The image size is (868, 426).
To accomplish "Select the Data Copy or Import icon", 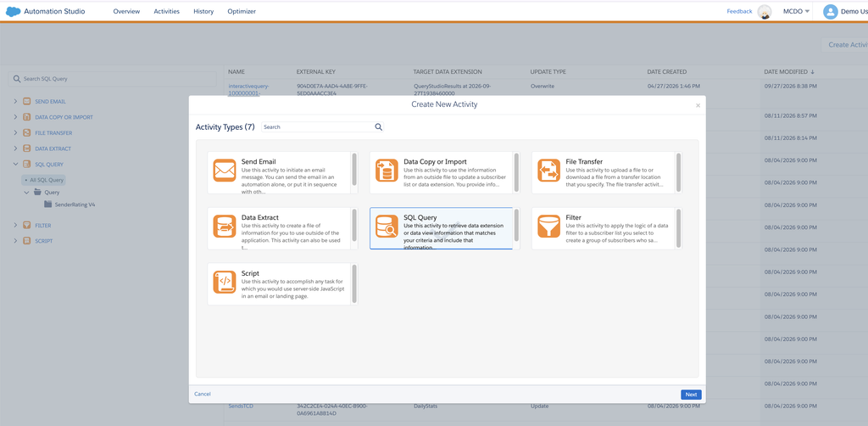I will 387,170.
